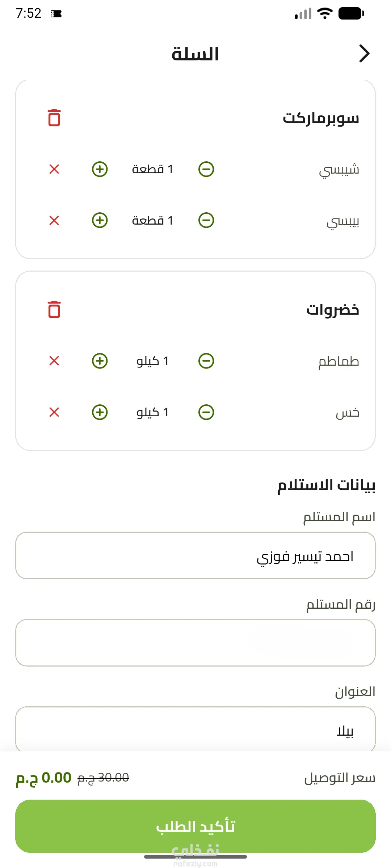391x868 pixels.
Task: Focus the اسم المستلم name field
Action: (195, 556)
